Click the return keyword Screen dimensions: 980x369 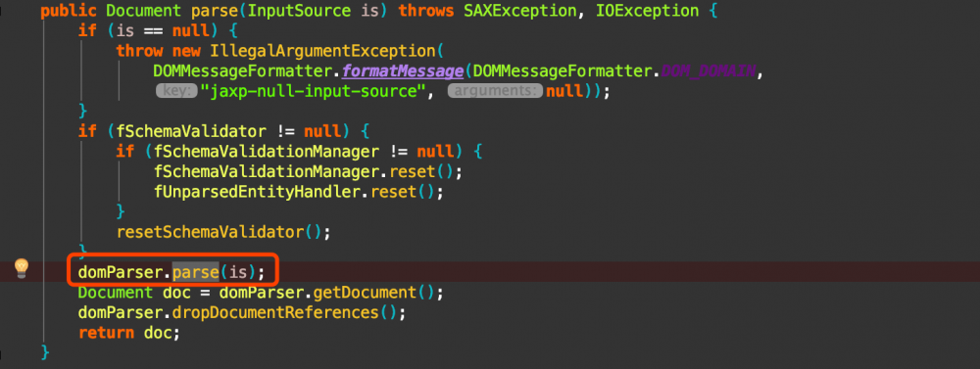pyautogui.click(x=106, y=333)
